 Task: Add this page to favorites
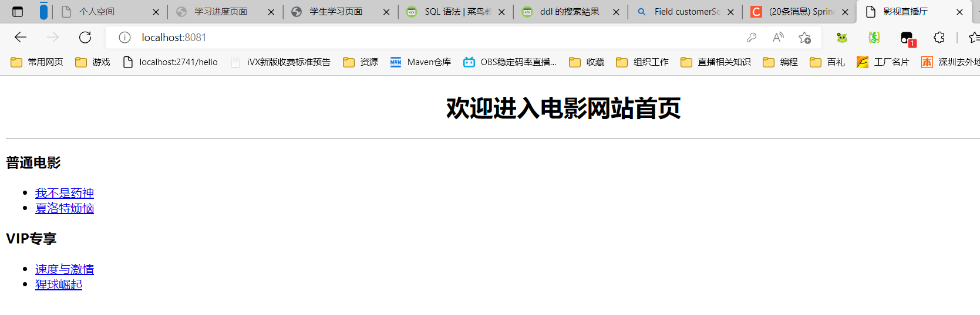[x=804, y=38]
